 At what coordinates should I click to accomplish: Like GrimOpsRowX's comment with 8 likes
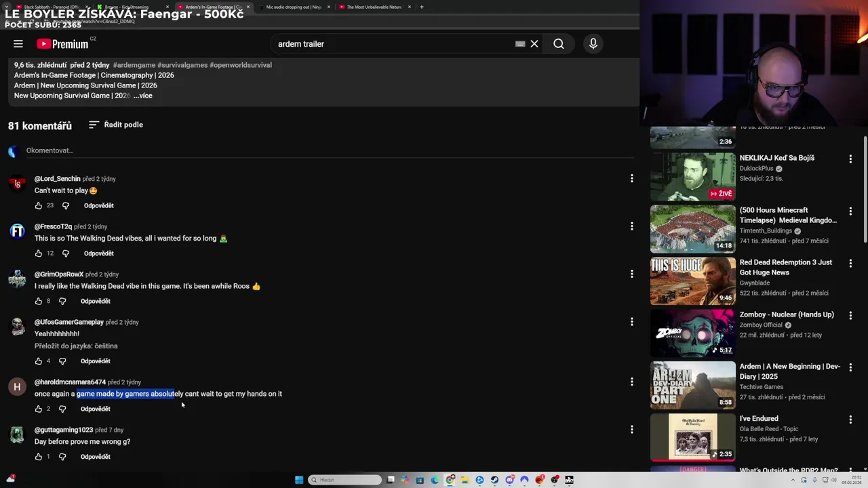point(39,301)
